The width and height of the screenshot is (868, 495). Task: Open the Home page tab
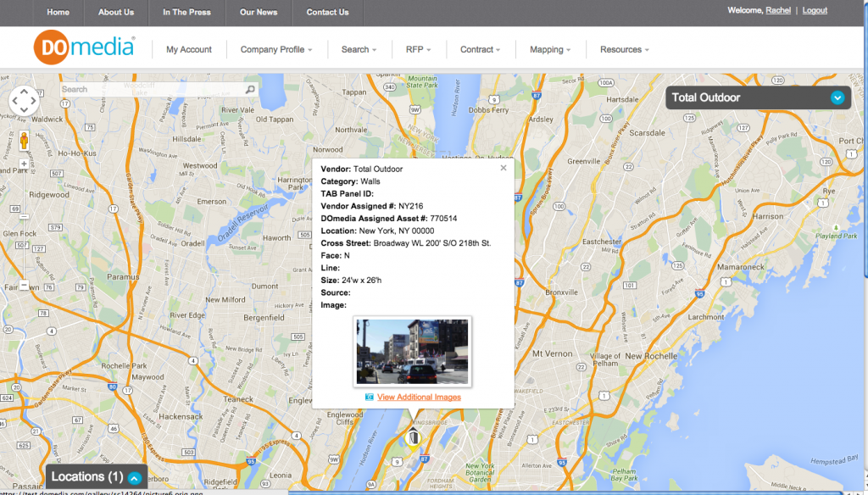[x=58, y=12]
